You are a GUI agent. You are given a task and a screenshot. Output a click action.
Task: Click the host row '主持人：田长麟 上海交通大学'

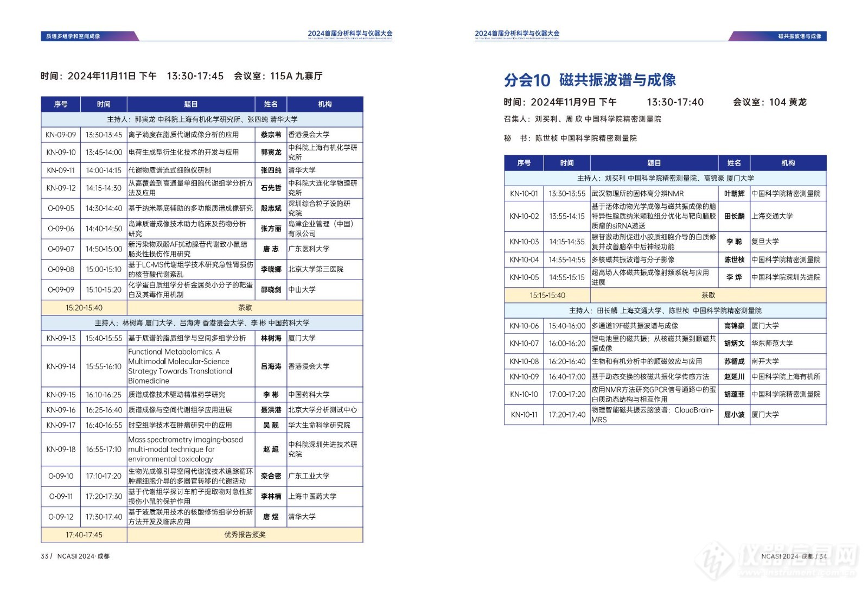click(665, 311)
